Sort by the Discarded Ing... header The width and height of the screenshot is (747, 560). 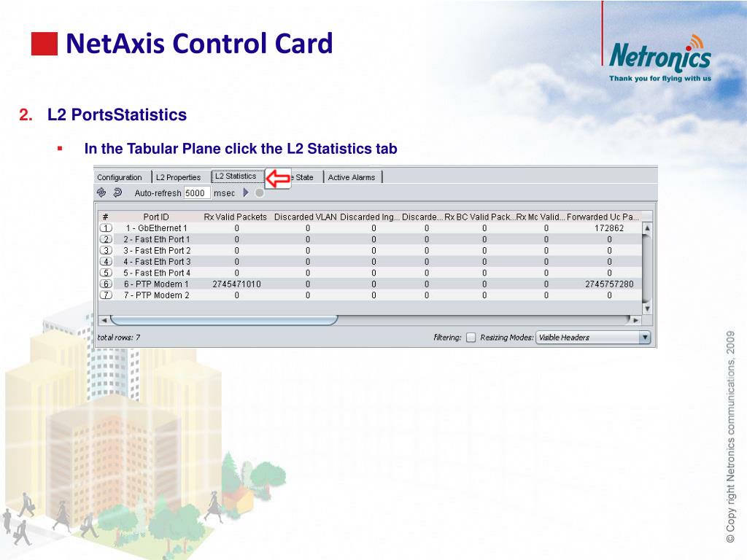[x=370, y=217]
